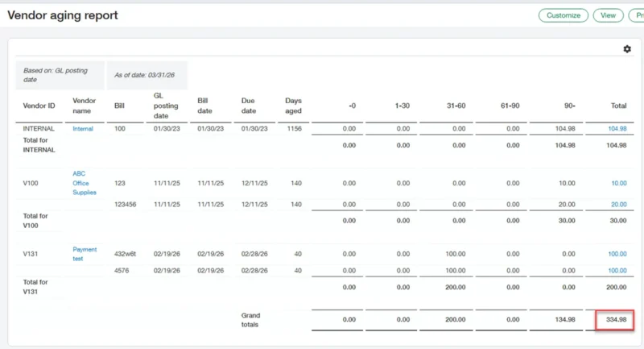This screenshot has width=644, height=349.
Task: Open report settings gear icon
Action: coord(627,49)
